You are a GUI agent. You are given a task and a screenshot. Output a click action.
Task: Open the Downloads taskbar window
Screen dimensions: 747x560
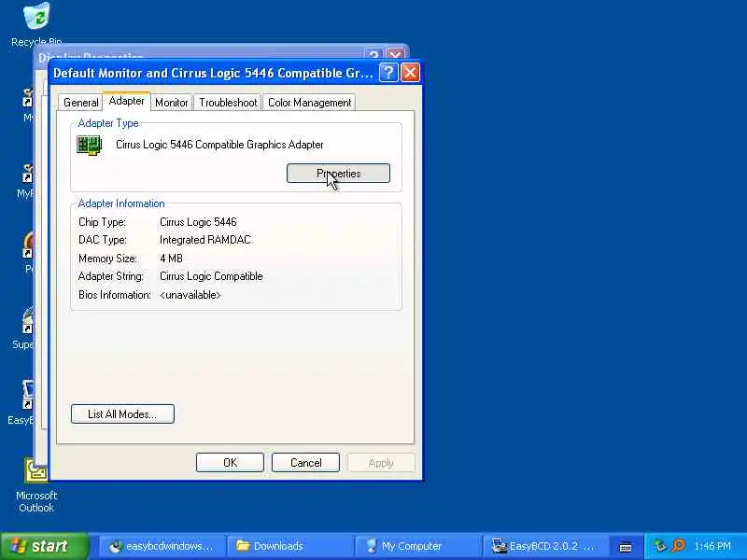tap(289, 546)
